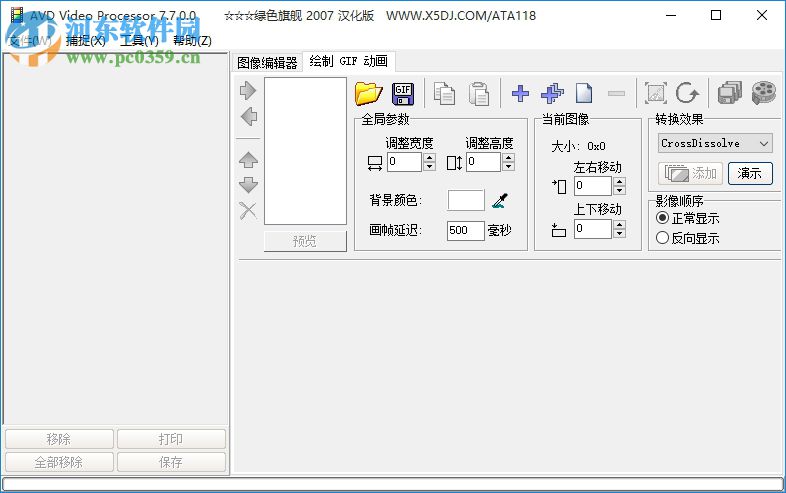Click the 演示 button
This screenshot has height=493, width=786.
(x=750, y=174)
